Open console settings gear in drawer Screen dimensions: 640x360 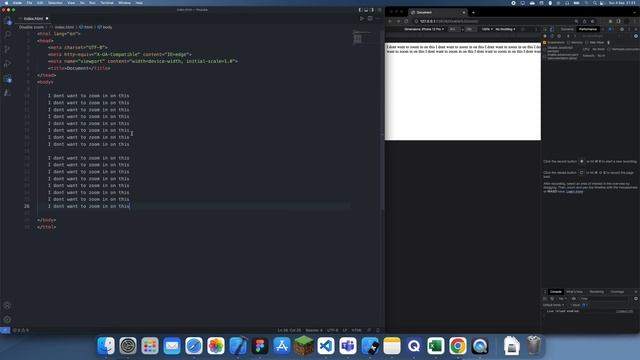(636, 298)
